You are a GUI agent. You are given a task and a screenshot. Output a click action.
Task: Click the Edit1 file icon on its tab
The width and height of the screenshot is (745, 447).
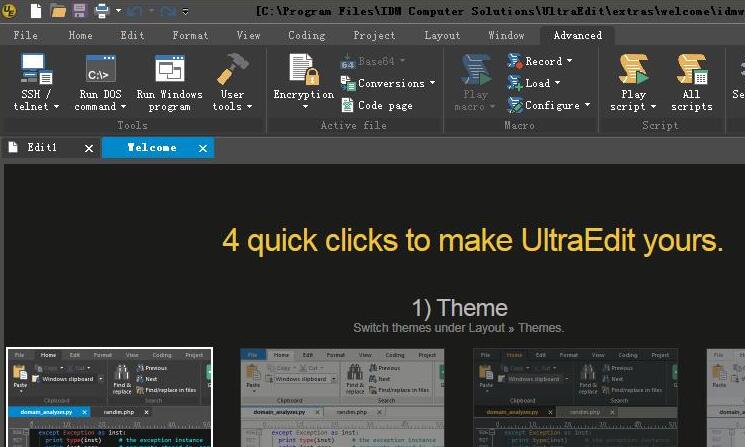13,147
